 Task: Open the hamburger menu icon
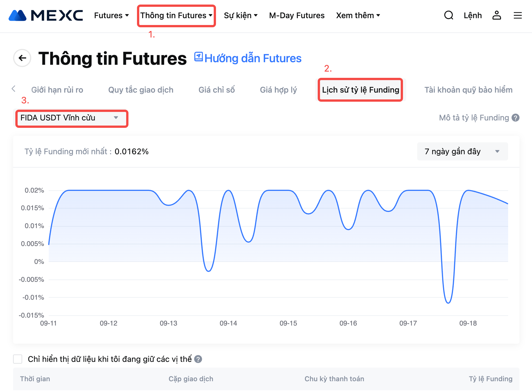(518, 15)
